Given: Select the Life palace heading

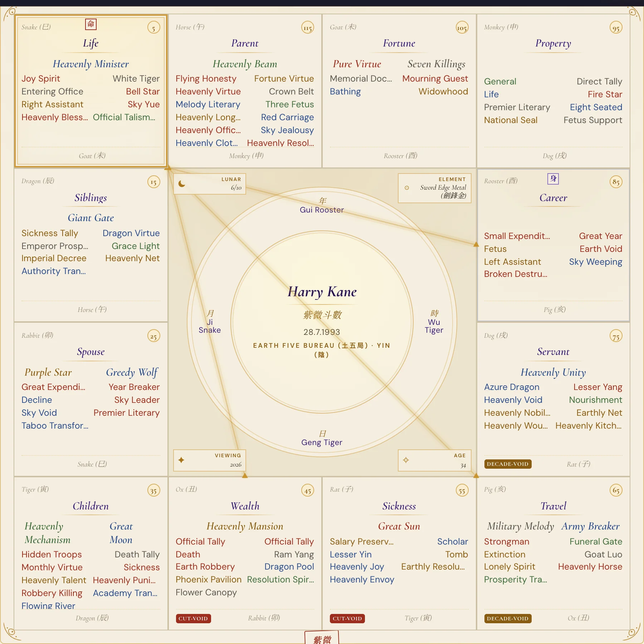Looking at the screenshot, I should pos(91,43).
